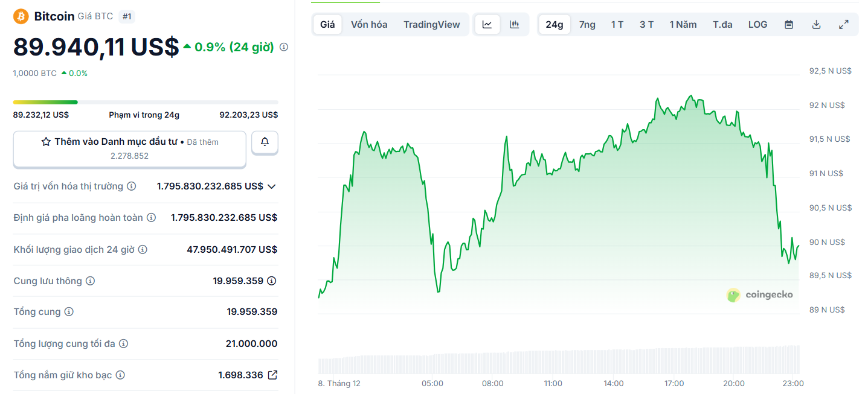Expand the chart to fullscreen

[x=843, y=24]
